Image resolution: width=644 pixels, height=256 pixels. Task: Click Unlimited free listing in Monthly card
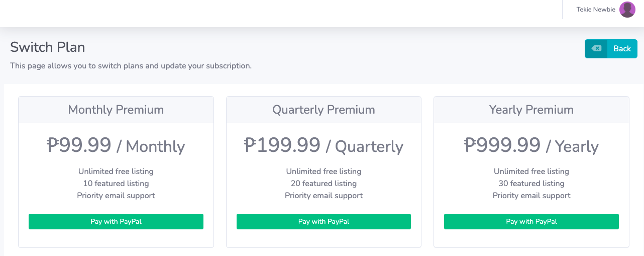(x=116, y=172)
